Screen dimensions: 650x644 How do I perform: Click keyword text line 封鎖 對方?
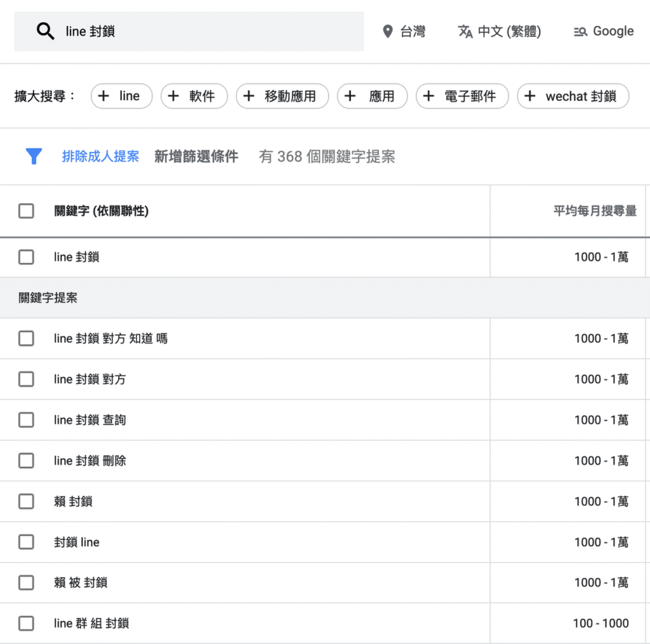90,379
